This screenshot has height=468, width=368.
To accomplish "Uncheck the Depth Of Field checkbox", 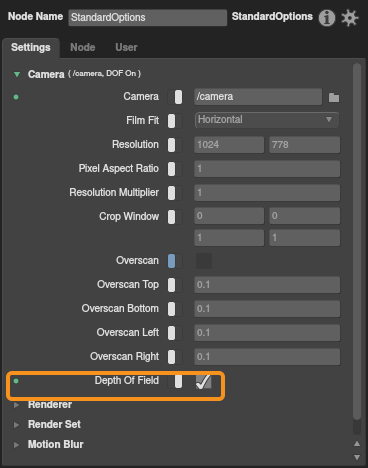I will 203,381.
